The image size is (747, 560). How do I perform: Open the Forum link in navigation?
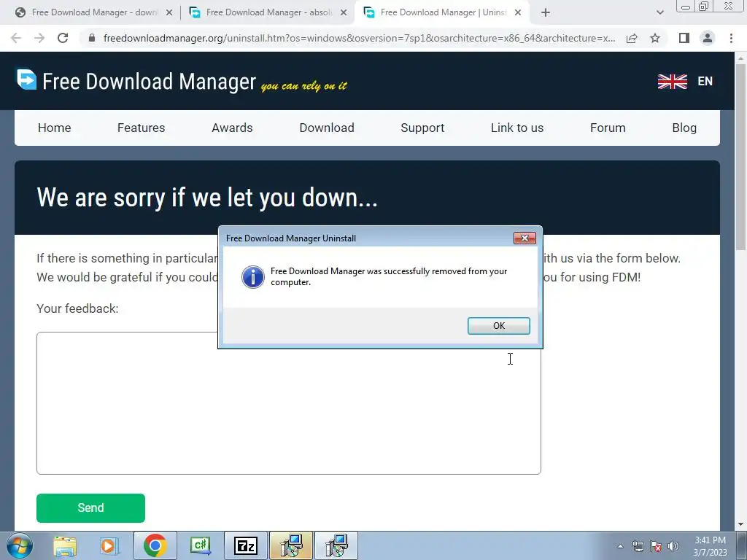(x=608, y=128)
